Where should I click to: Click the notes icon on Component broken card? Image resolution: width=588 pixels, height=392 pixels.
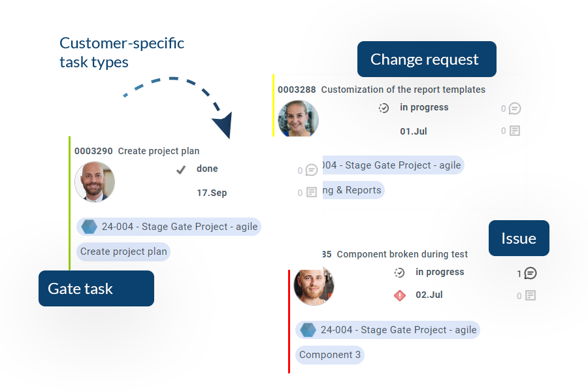pyautogui.click(x=531, y=295)
